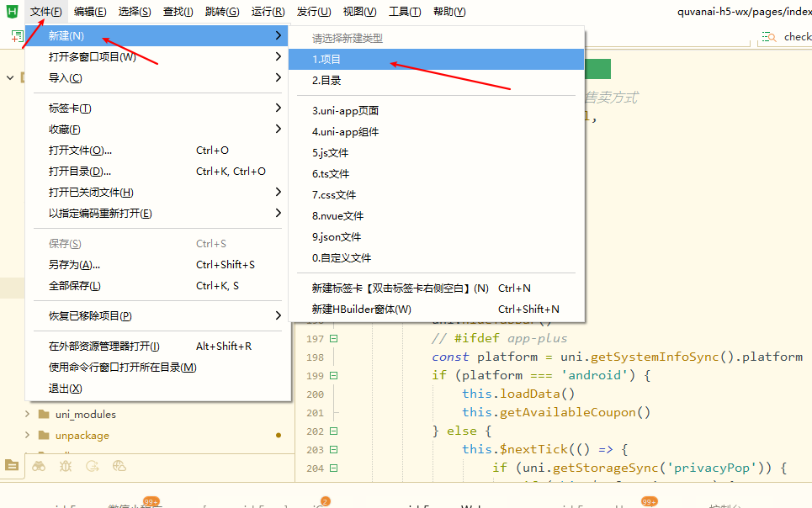Click the unpackage folder icon

click(x=44, y=435)
